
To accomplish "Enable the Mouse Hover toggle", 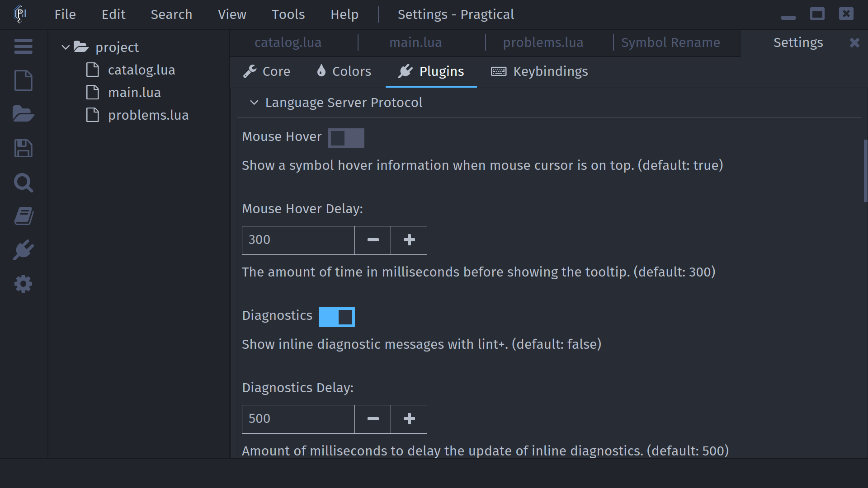I will 346,138.
